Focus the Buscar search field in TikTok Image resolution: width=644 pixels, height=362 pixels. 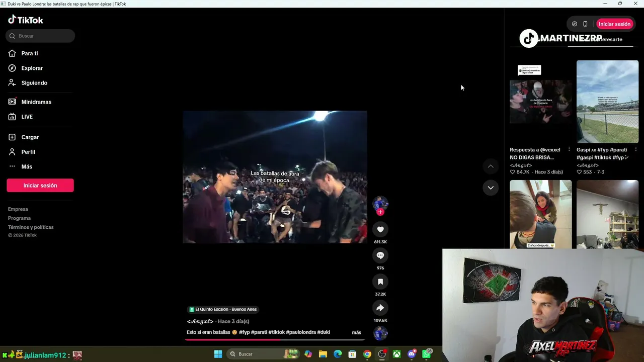click(x=40, y=36)
